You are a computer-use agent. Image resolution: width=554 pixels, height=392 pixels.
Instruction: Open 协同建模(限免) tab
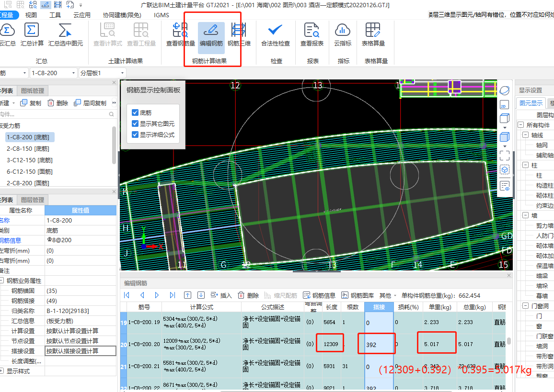click(122, 15)
